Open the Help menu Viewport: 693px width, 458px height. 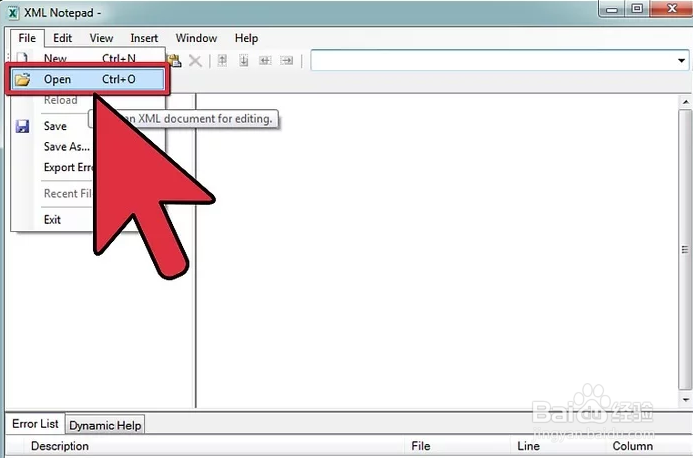[x=246, y=38]
